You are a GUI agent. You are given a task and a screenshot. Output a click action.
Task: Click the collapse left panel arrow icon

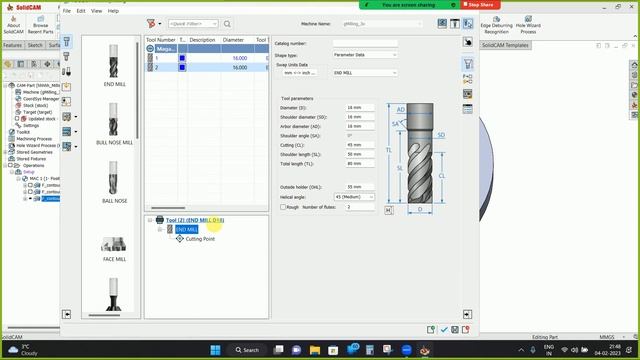point(67,314)
